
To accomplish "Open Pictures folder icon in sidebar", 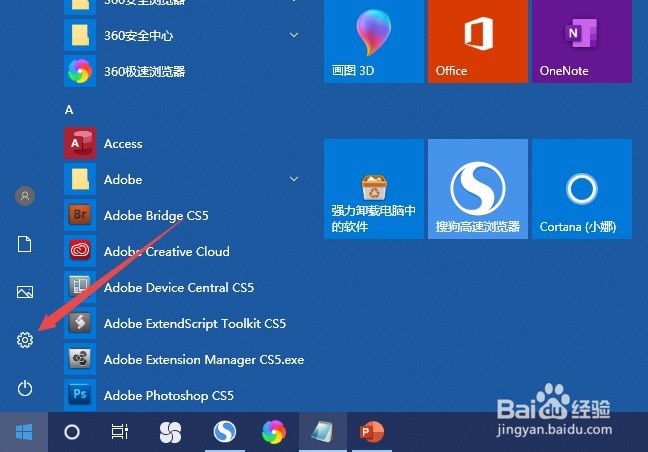I will [25, 292].
